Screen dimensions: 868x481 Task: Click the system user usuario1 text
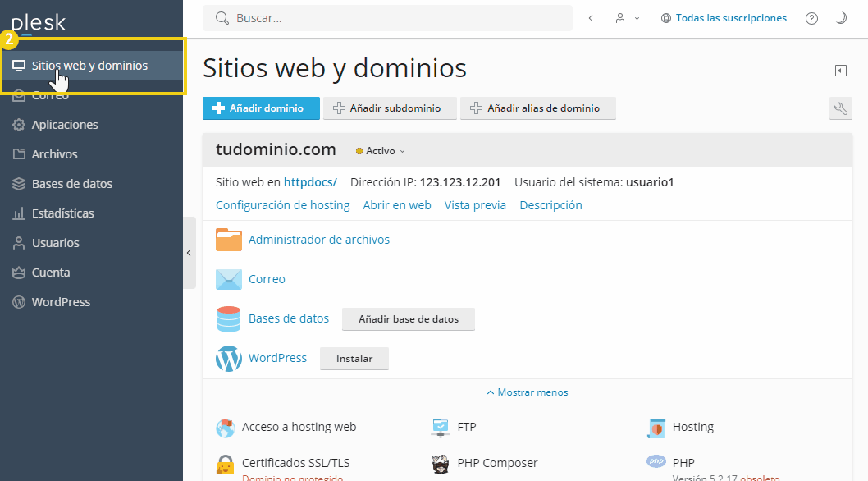pyautogui.click(x=650, y=182)
